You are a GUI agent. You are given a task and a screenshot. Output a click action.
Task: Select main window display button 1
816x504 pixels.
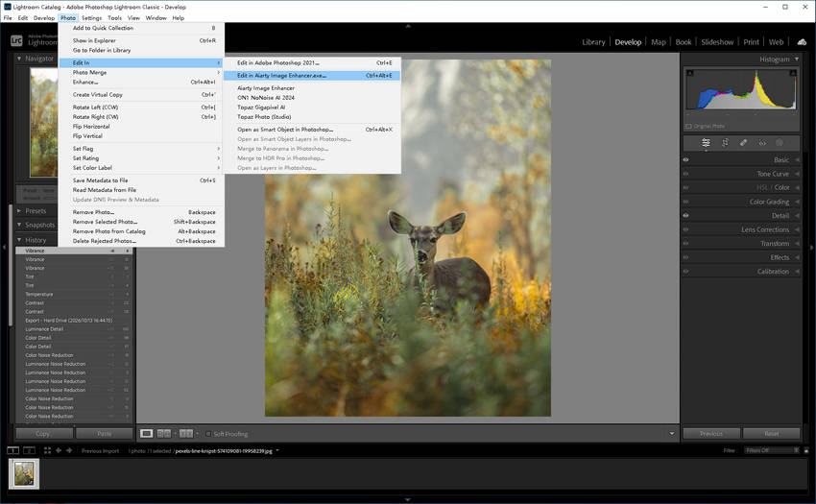tap(13, 450)
